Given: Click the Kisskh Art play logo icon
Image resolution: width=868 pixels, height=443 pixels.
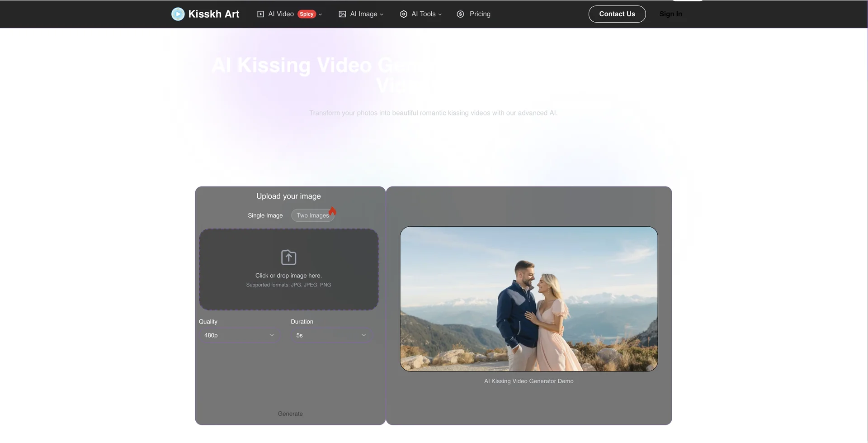Looking at the screenshot, I should point(178,14).
